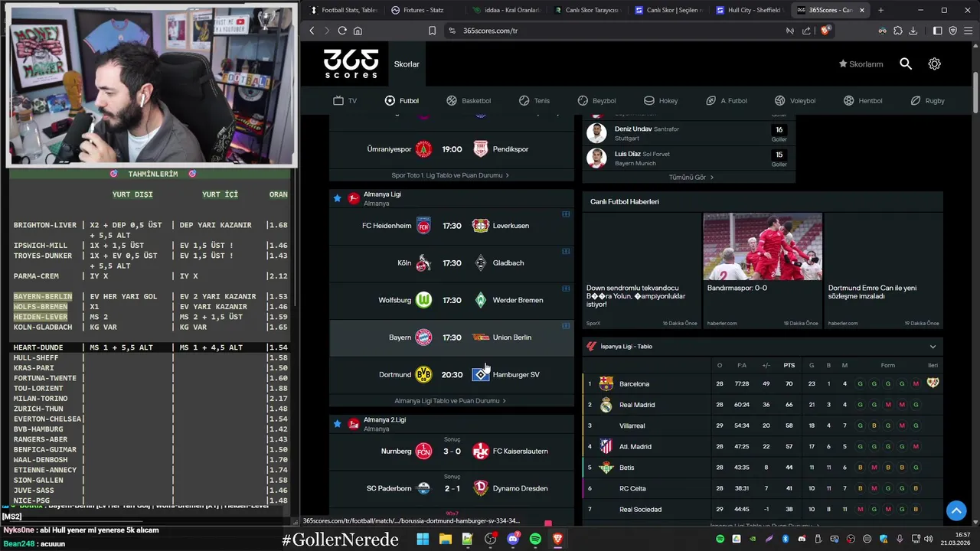Image resolution: width=980 pixels, height=551 pixels.
Task: Open the Wolfsburg vs Werder Bremen match
Action: (452, 300)
